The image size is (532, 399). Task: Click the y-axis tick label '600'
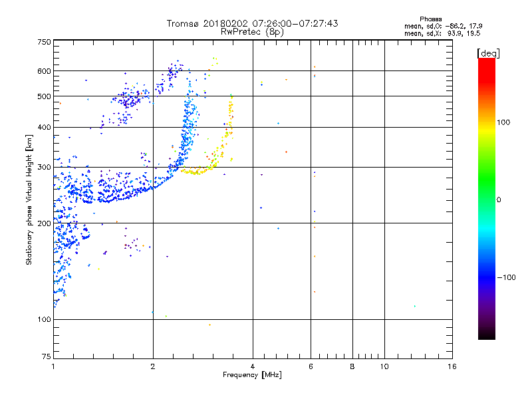tap(44, 71)
